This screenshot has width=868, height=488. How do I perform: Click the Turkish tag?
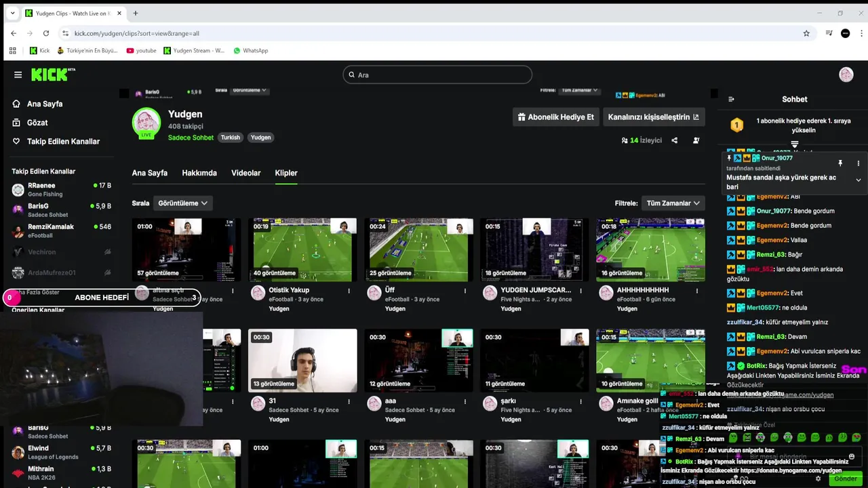click(x=231, y=138)
